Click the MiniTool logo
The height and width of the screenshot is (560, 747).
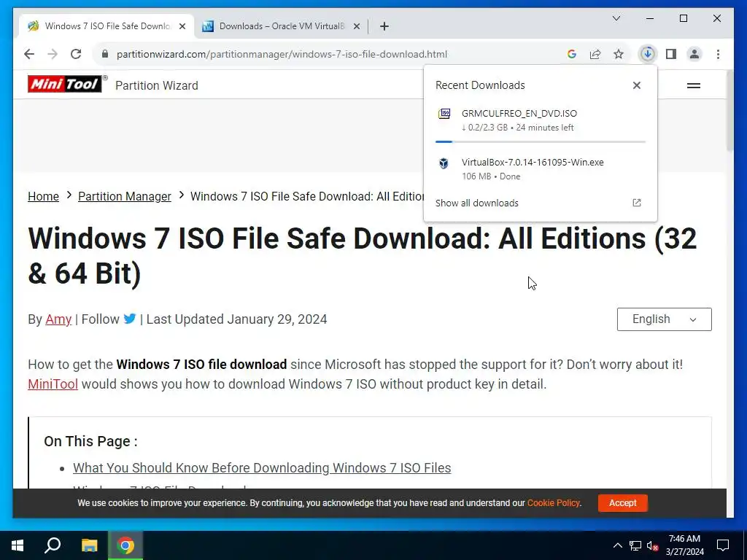[x=65, y=84]
